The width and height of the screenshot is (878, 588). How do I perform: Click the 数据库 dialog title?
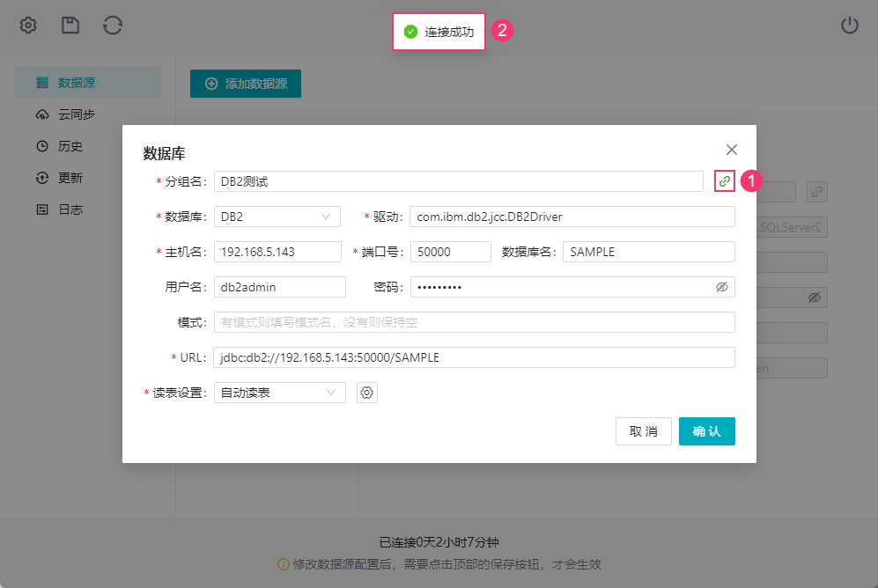pyautogui.click(x=164, y=153)
